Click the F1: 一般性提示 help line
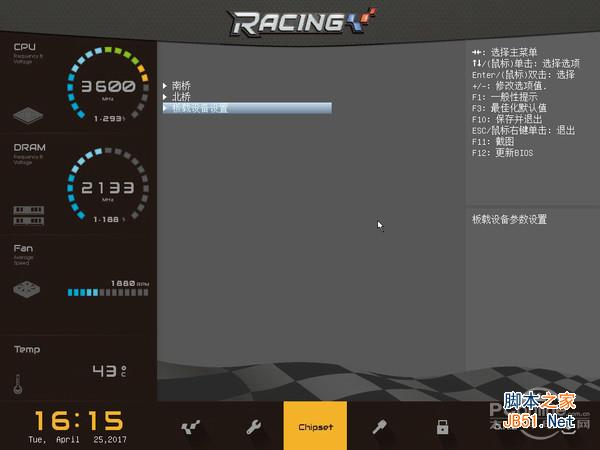 coord(504,97)
